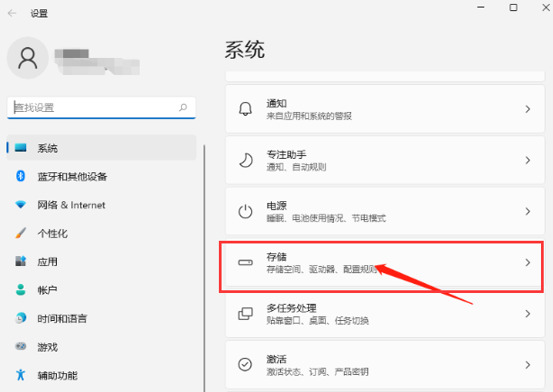This screenshot has width=553, height=392.
Task: Click the network Wi-Fi icon
Action: coord(20,204)
